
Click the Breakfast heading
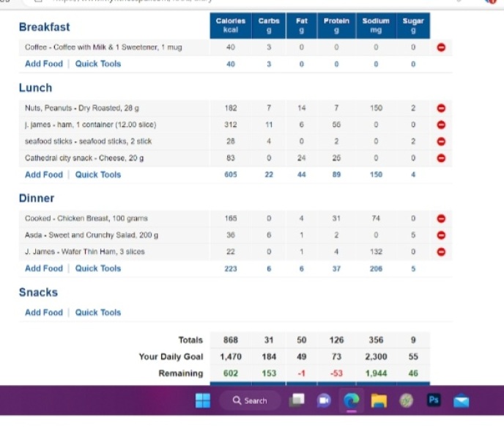[45, 27]
